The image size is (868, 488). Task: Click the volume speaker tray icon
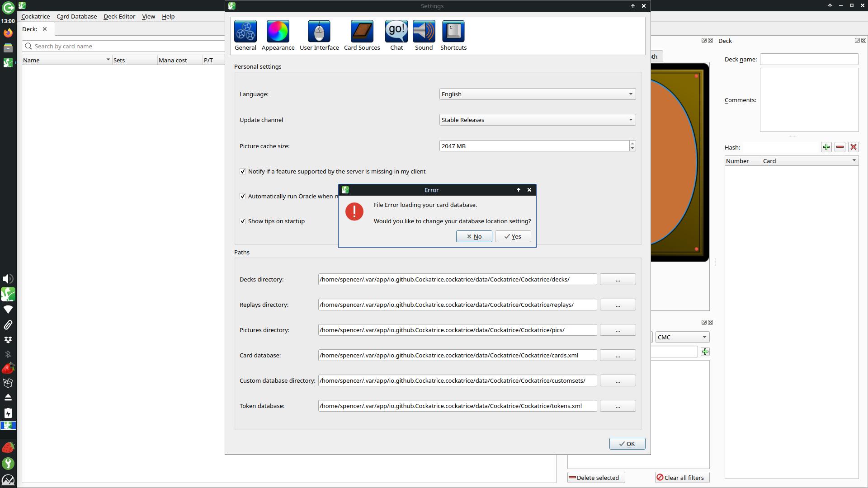[x=8, y=279]
